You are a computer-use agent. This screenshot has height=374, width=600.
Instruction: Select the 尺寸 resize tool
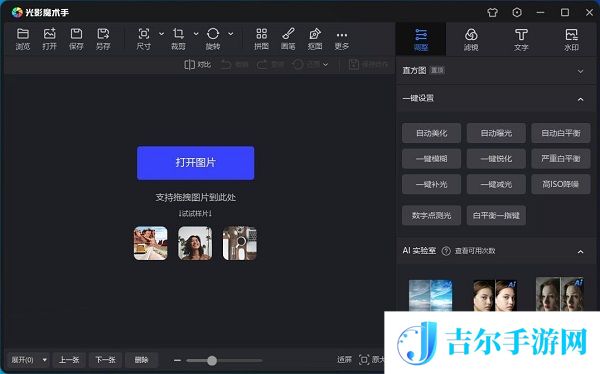(x=143, y=39)
